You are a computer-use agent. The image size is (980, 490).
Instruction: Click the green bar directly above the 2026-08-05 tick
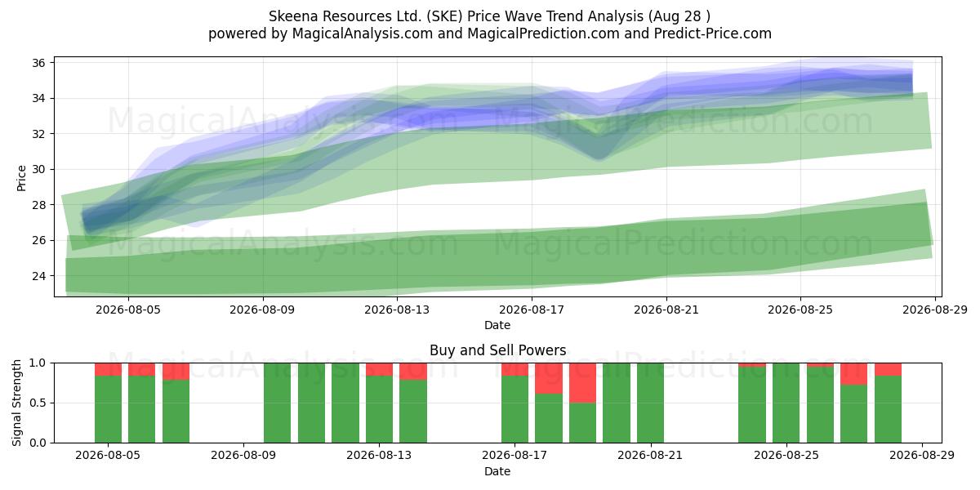[108, 409]
